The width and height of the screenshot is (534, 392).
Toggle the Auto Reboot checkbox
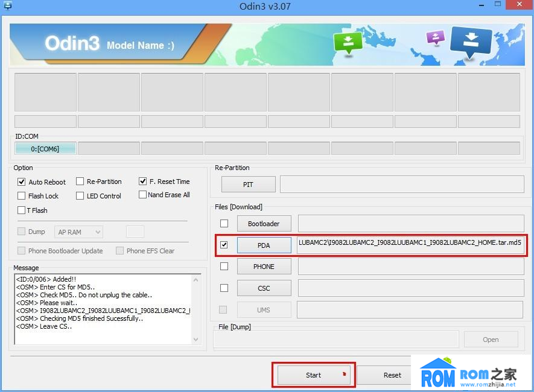click(22, 182)
